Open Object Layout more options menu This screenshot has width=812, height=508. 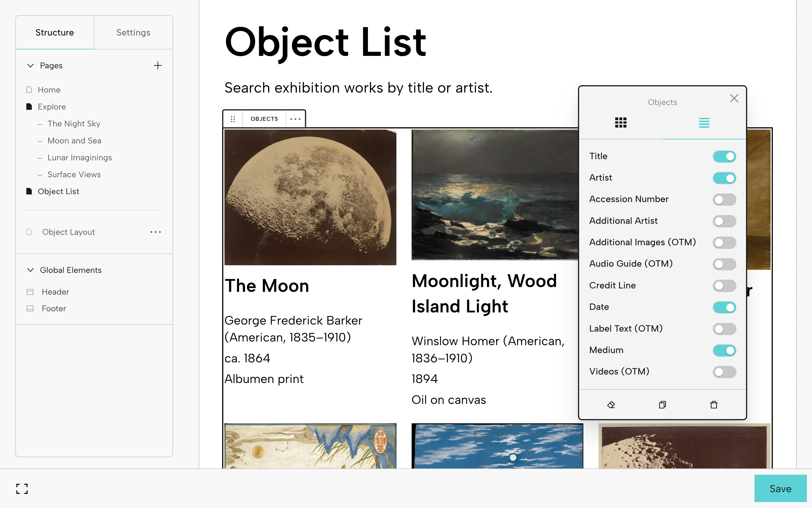point(156,232)
